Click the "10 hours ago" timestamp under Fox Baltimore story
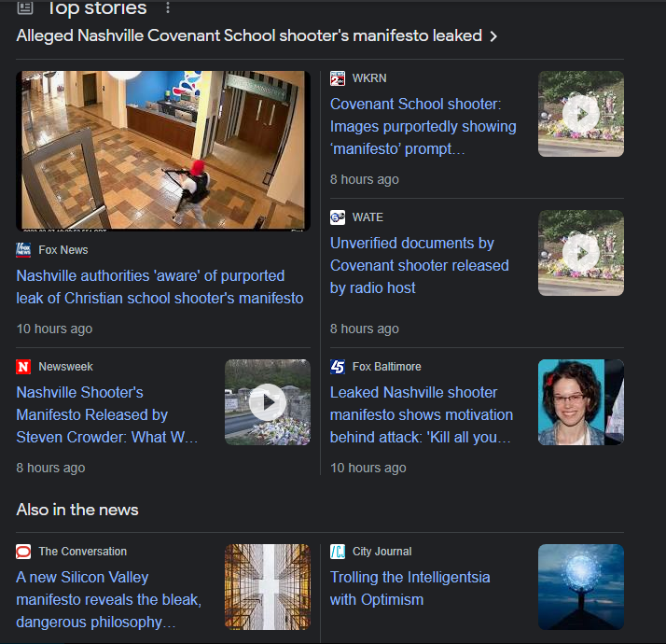Viewport: 666px width, 644px height. (x=368, y=468)
